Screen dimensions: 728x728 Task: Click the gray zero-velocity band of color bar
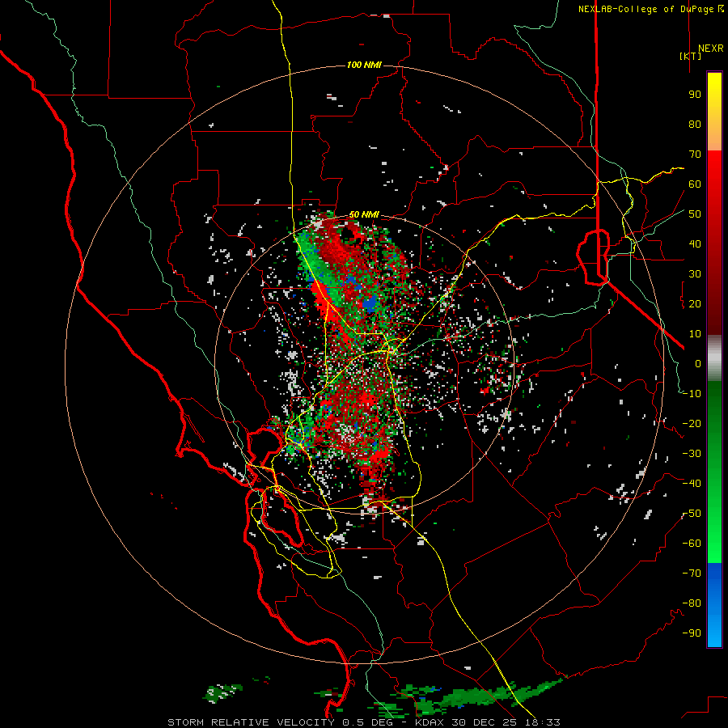[x=714, y=358]
